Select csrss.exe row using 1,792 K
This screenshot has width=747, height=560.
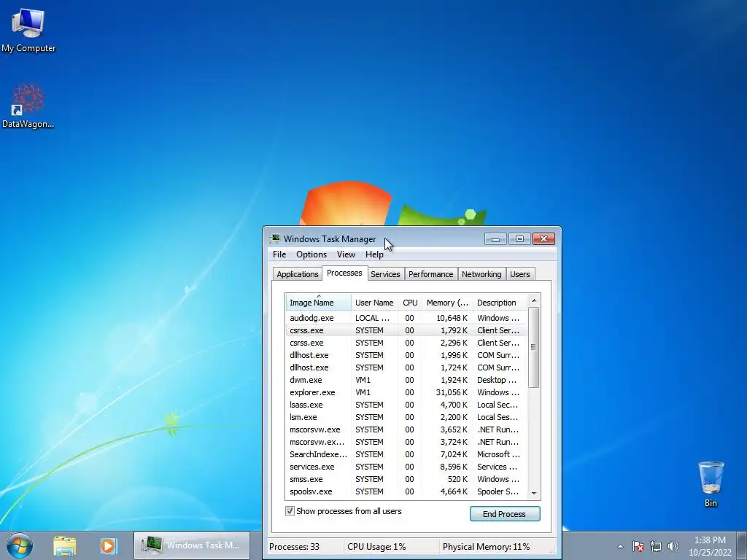tap(406, 330)
